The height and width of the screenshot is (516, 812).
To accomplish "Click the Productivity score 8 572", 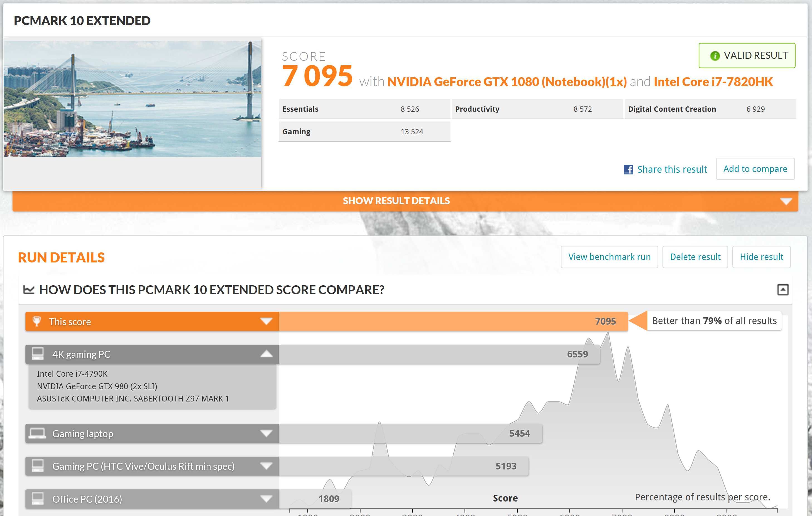I will point(583,109).
